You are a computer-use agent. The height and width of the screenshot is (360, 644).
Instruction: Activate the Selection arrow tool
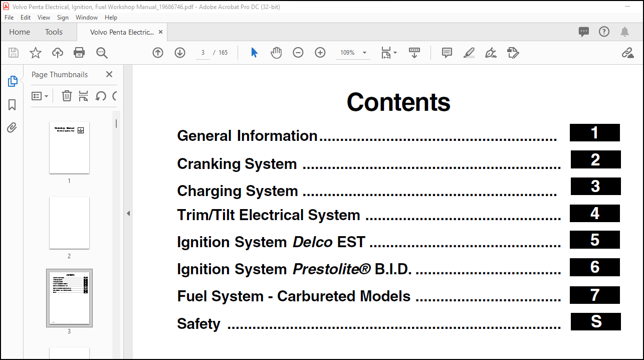(x=254, y=53)
